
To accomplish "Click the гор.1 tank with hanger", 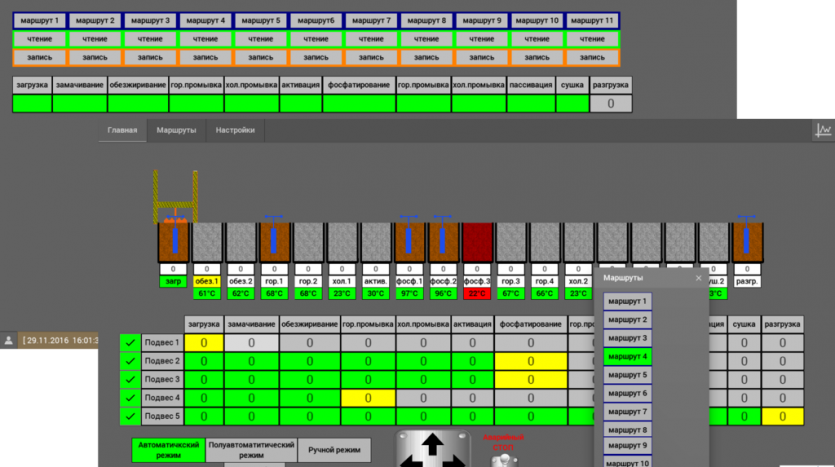I will tap(274, 243).
